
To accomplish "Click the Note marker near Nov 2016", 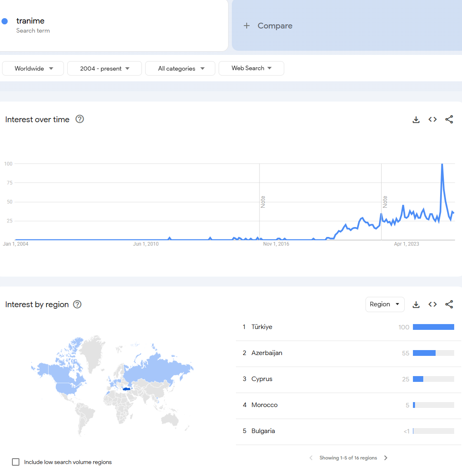I will point(263,202).
